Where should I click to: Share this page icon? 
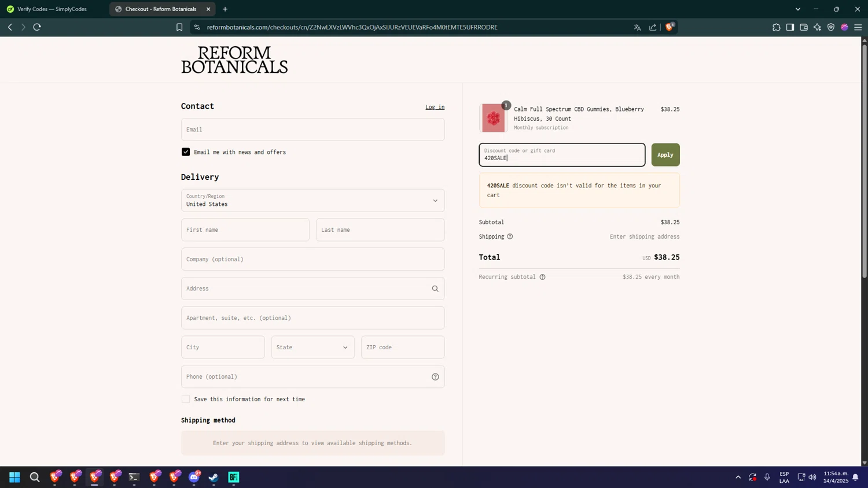click(x=653, y=27)
